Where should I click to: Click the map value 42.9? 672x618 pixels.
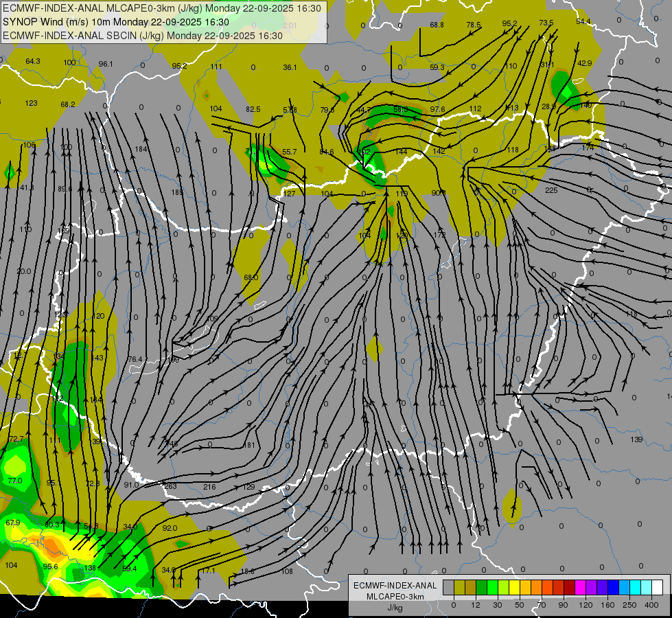point(585,63)
